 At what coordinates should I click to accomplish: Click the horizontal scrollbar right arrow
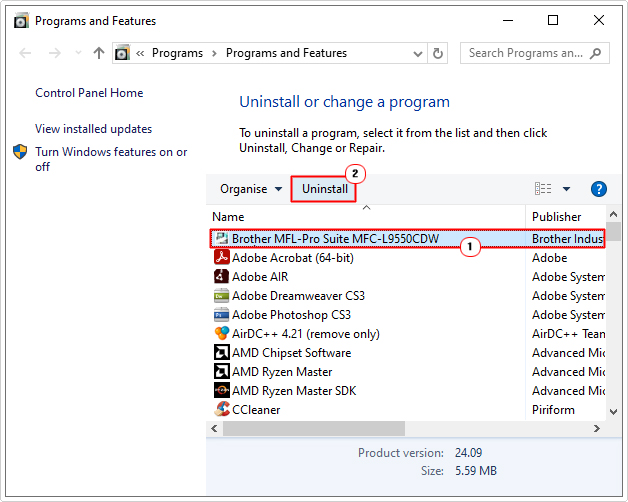597,429
